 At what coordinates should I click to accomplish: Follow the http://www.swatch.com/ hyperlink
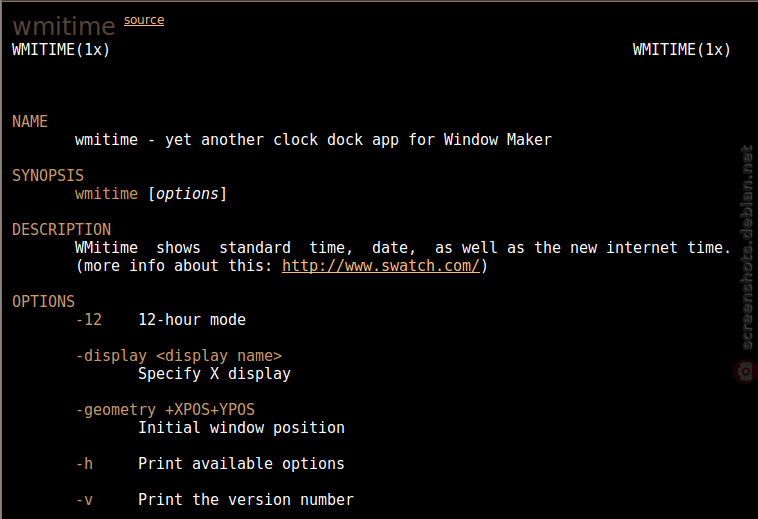coord(381,266)
